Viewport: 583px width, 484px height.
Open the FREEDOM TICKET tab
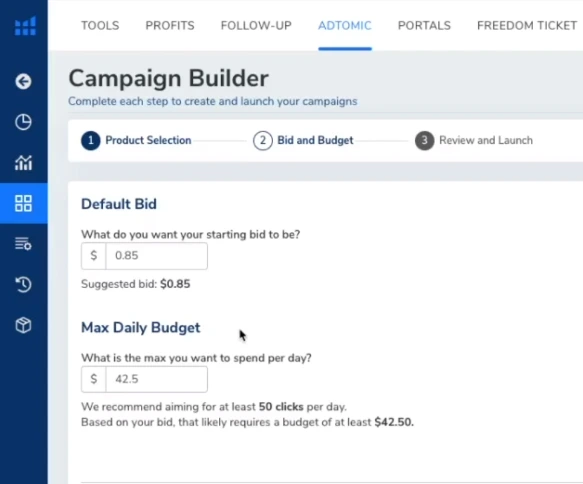[x=527, y=26]
